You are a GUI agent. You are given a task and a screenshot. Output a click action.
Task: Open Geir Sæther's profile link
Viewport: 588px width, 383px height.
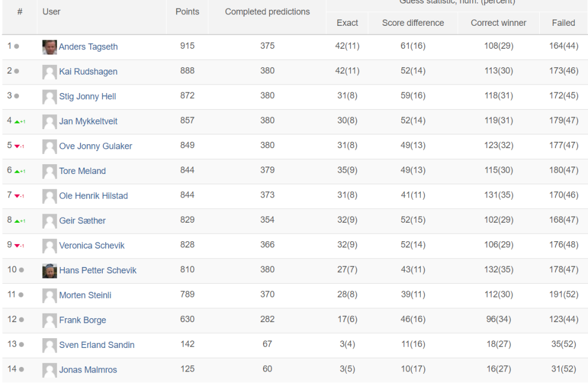[x=82, y=220]
